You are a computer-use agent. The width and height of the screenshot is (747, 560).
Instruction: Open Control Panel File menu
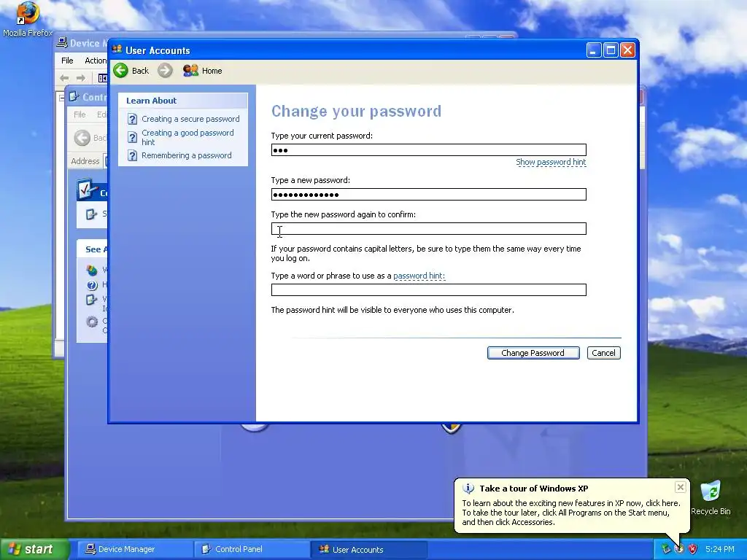point(80,114)
